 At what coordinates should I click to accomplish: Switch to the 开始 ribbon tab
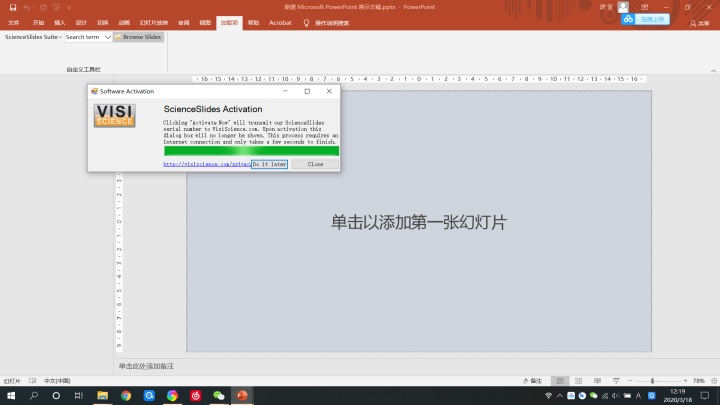pos(39,22)
